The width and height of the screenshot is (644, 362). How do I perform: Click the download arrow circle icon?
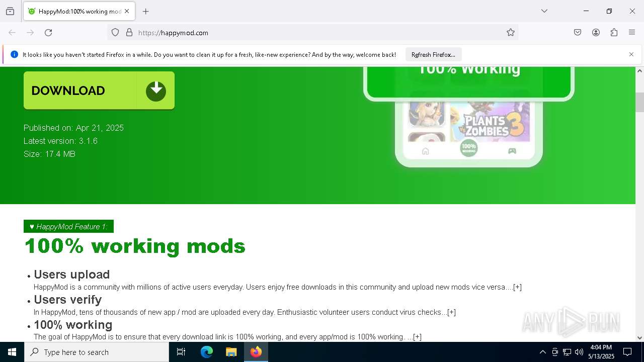click(x=156, y=91)
